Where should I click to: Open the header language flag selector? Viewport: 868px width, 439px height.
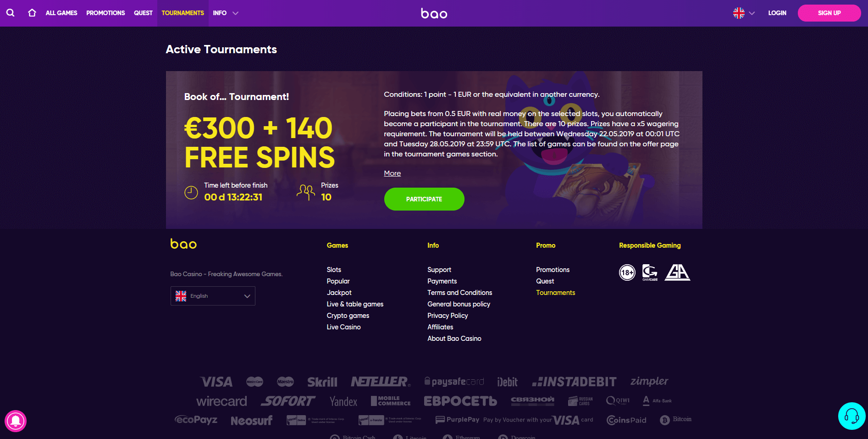point(744,13)
